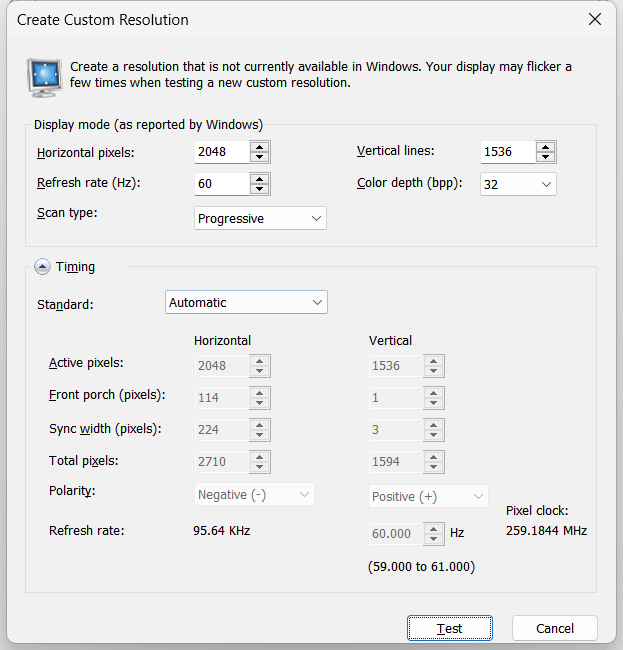The height and width of the screenshot is (650, 623).
Task: Open the vertical Polarity dropdown
Action: (428, 497)
